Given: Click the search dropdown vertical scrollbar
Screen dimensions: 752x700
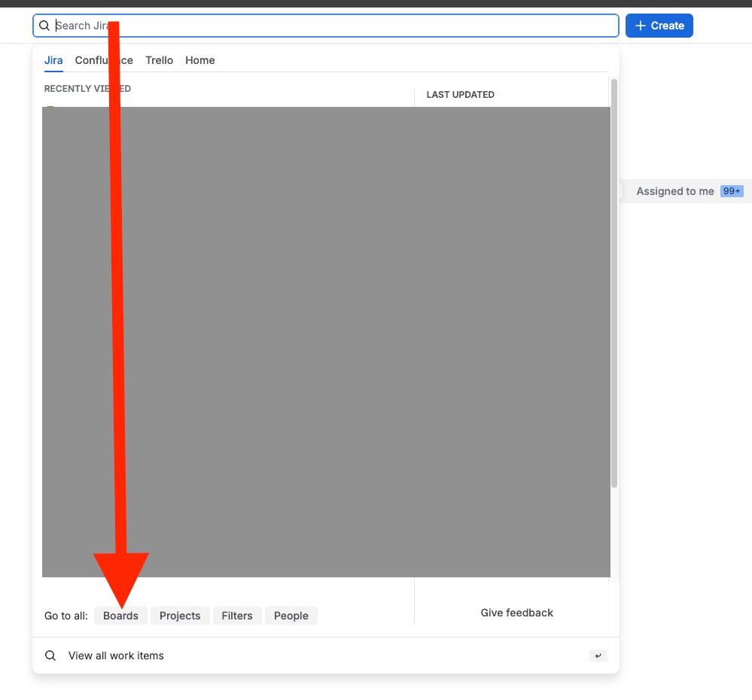Looking at the screenshot, I should pos(614,283).
